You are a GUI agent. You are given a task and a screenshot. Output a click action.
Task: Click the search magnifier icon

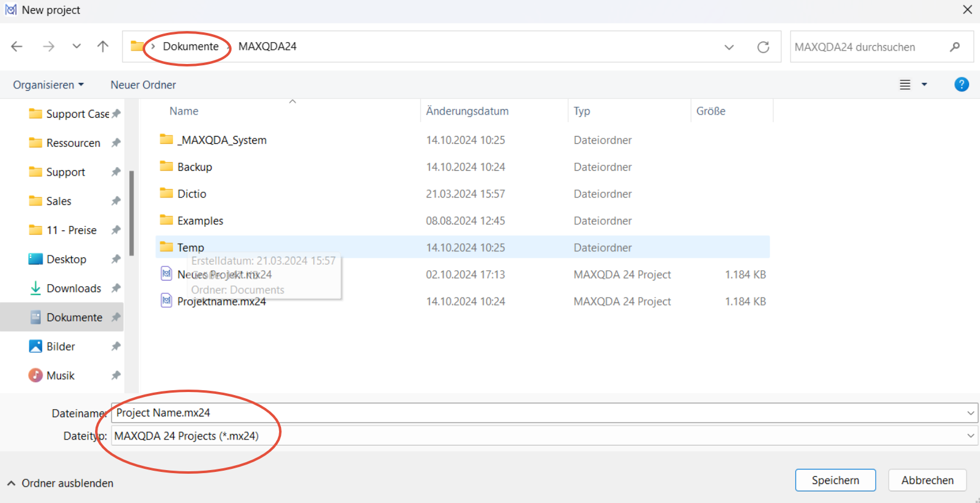click(x=955, y=47)
